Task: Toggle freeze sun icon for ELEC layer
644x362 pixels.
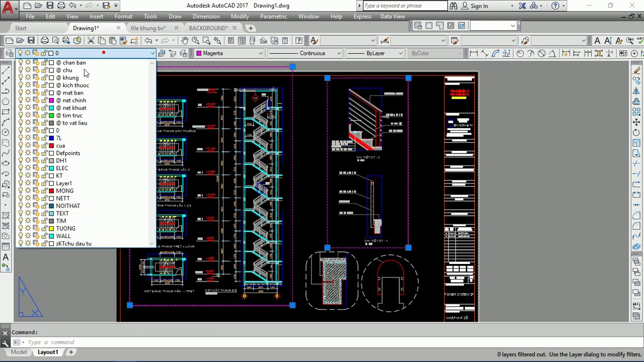Action: pyautogui.click(x=28, y=168)
